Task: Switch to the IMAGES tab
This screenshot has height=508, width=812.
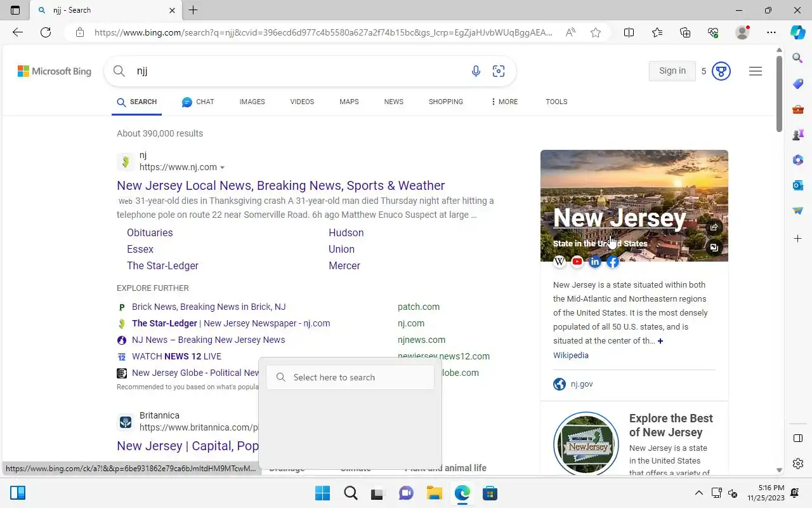Action: [252, 102]
